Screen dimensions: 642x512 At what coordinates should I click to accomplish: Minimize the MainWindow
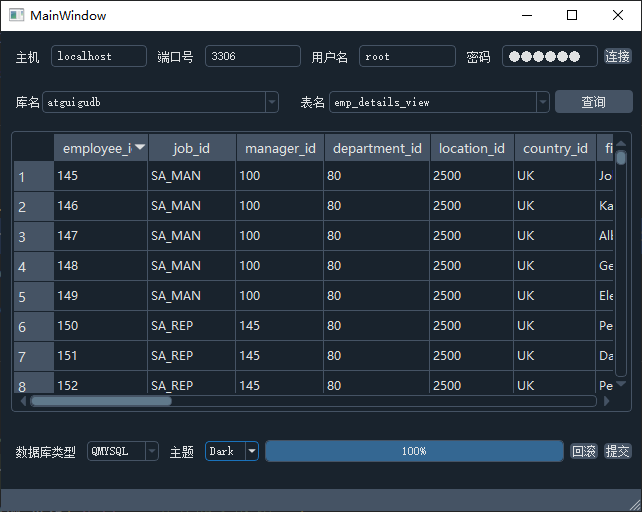[x=527, y=16]
